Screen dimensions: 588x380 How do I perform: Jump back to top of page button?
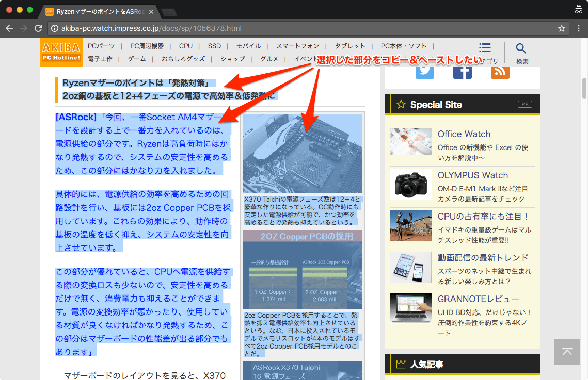(567, 352)
